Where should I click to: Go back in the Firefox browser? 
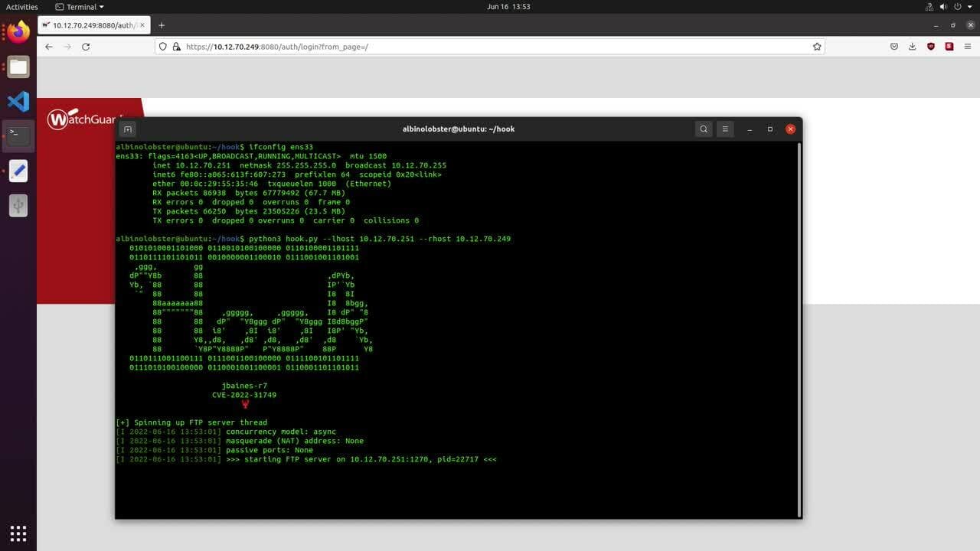49,47
